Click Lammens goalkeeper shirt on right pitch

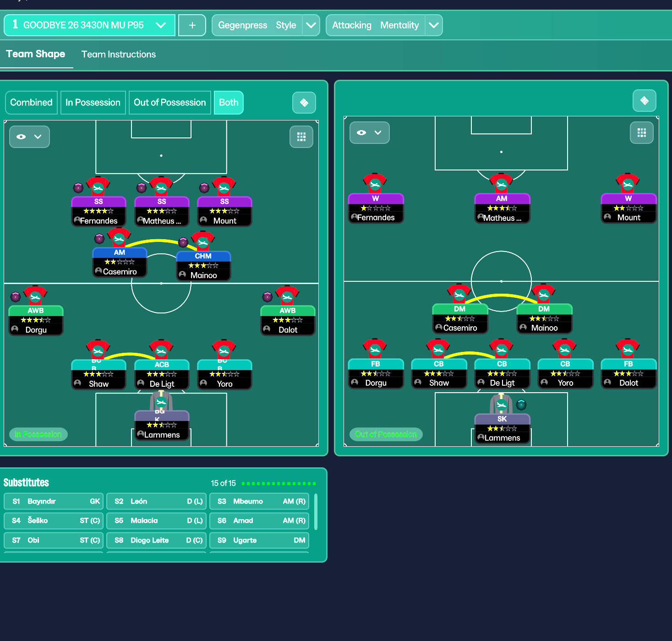click(501, 405)
